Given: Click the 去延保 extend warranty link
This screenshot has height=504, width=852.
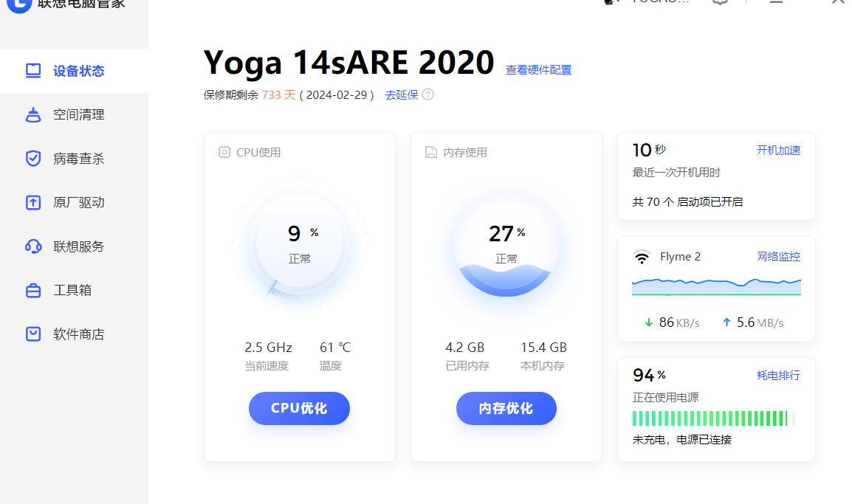Looking at the screenshot, I should point(402,95).
